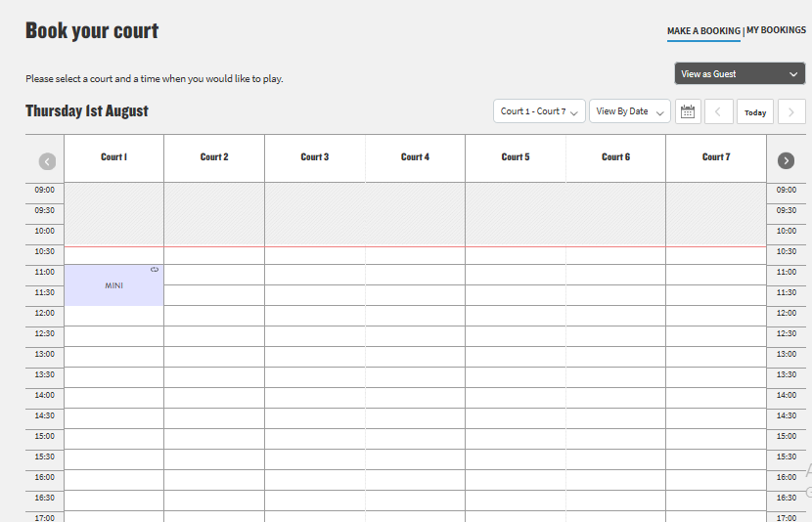Go to next day using right arrow
This screenshot has height=522, width=812.
point(790,111)
